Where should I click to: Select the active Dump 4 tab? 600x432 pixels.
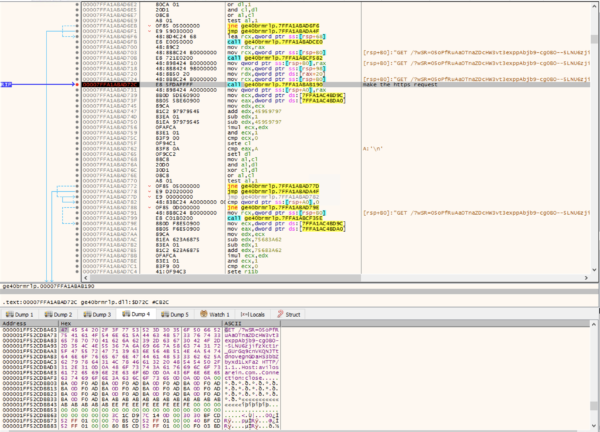[136, 314]
